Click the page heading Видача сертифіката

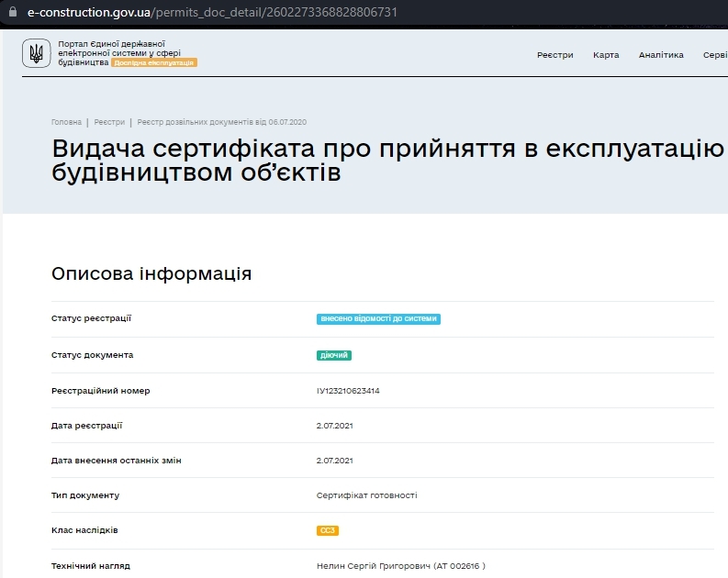click(x=387, y=160)
